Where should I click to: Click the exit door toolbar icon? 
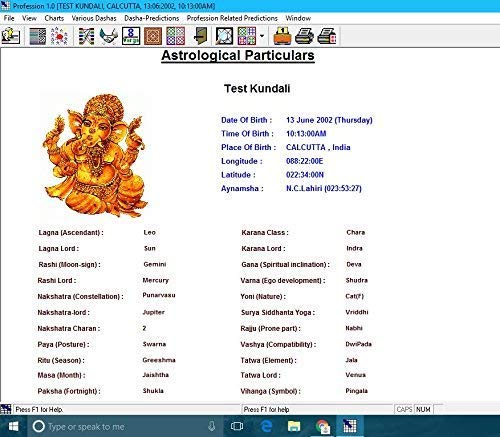tap(201, 36)
